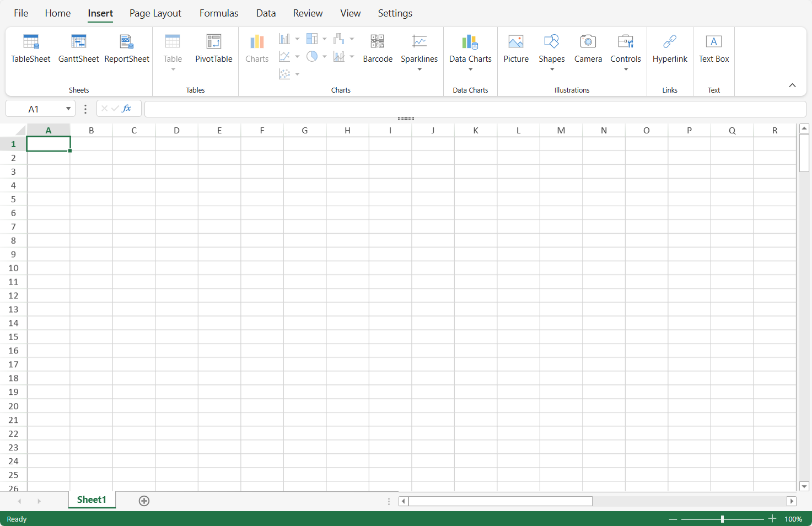Open the Sparklines dropdown
This screenshot has height=526, width=812.
(x=420, y=69)
